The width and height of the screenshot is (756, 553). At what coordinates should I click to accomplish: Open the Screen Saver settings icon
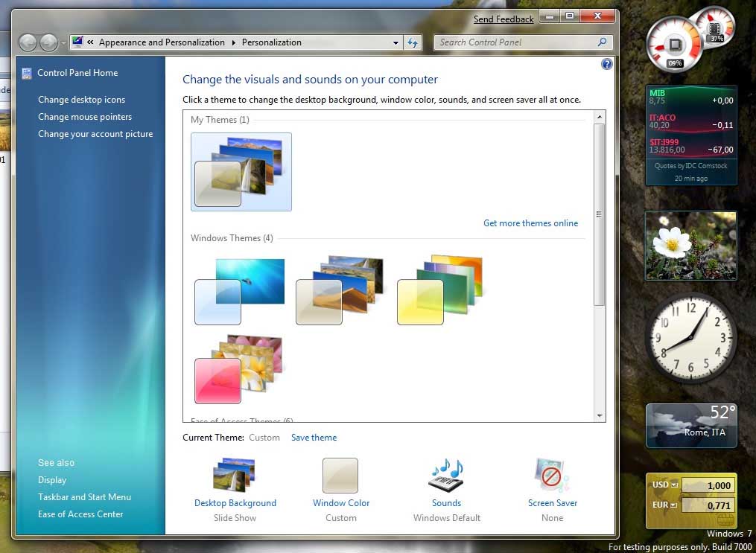[552, 476]
